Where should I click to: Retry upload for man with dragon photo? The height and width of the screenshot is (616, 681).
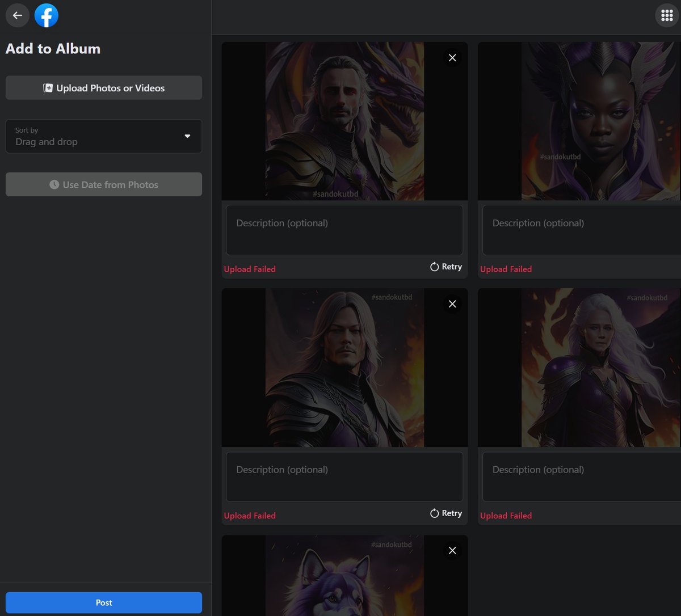pyautogui.click(x=446, y=267)
